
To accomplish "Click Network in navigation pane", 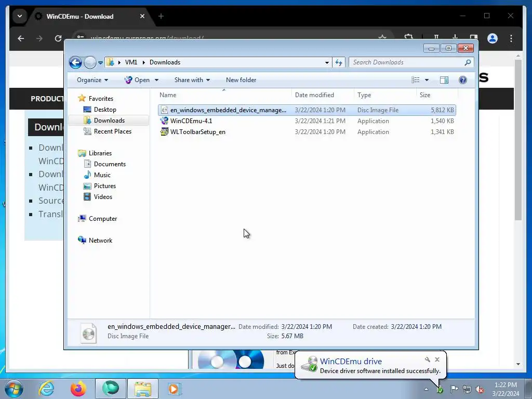I will tap(100, 241).
